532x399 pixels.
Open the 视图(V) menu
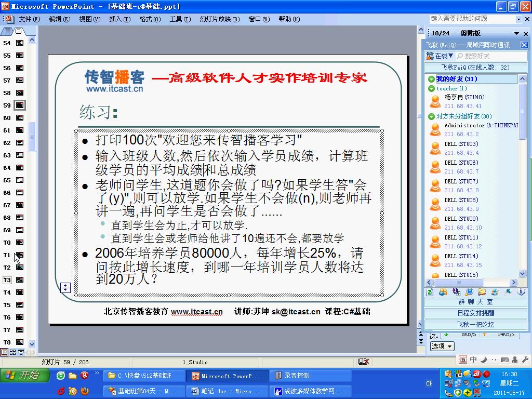pyautogui.click(x=90, y=19)
